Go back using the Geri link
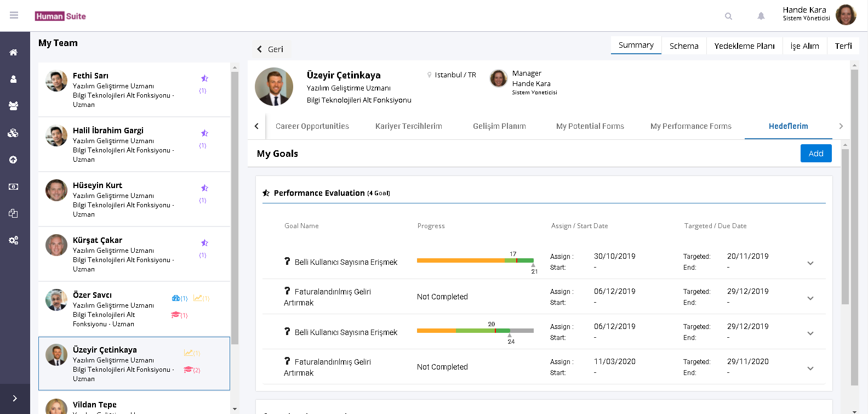This screenshot has width=868, height=414. (270, 49)
